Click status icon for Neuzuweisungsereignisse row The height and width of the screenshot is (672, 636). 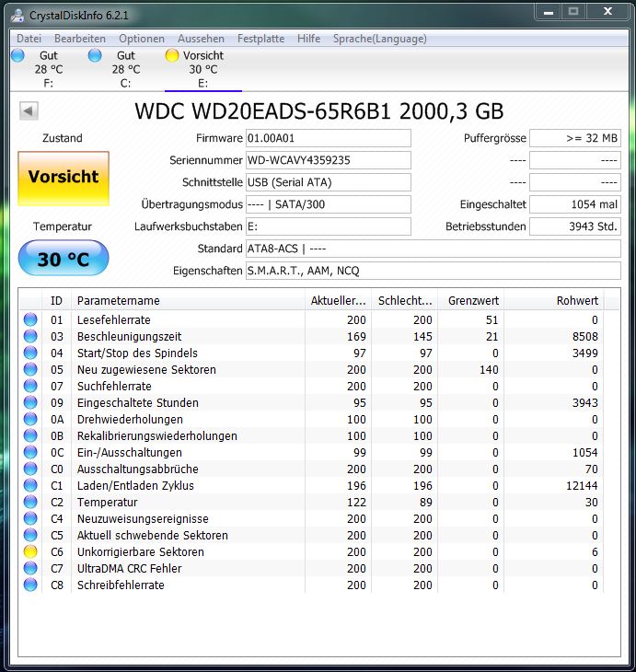(30, 518)
